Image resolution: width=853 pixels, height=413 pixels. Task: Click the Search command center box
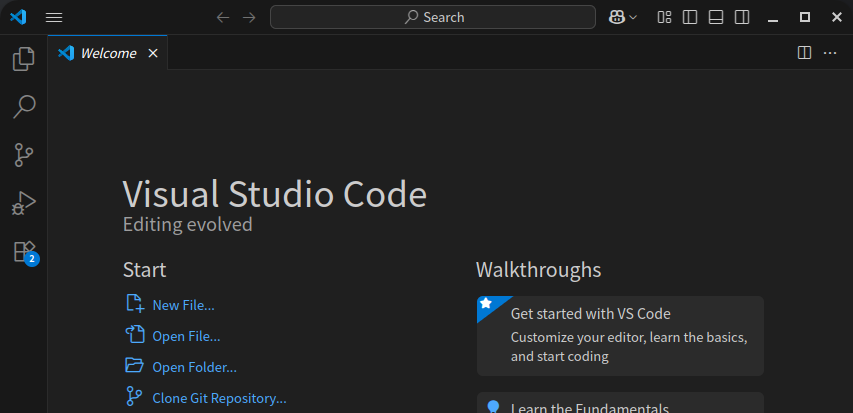pos(432,17)
